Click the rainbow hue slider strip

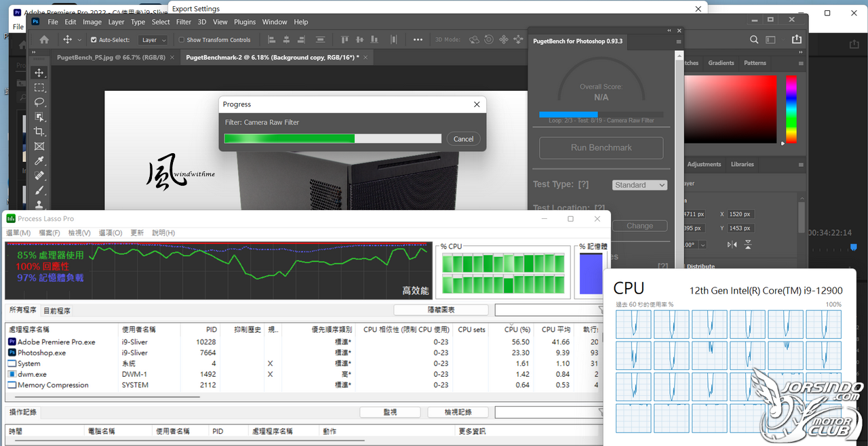point(791,108)
